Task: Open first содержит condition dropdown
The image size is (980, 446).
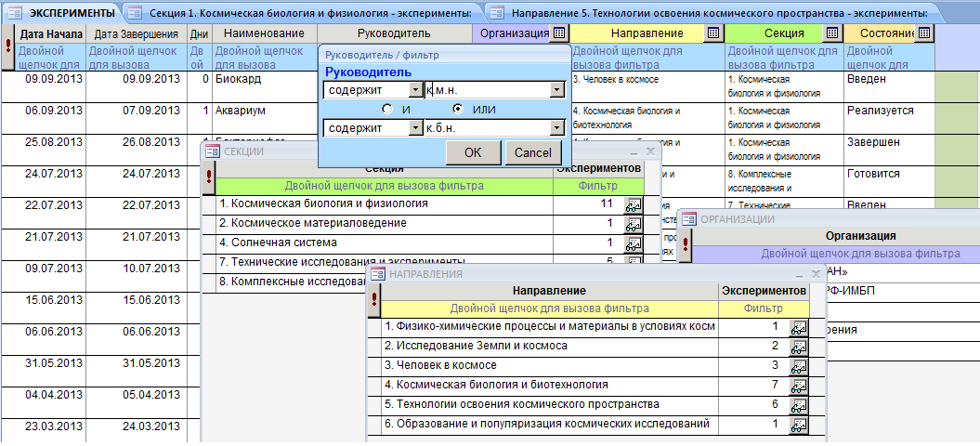Action: (415, 91)
